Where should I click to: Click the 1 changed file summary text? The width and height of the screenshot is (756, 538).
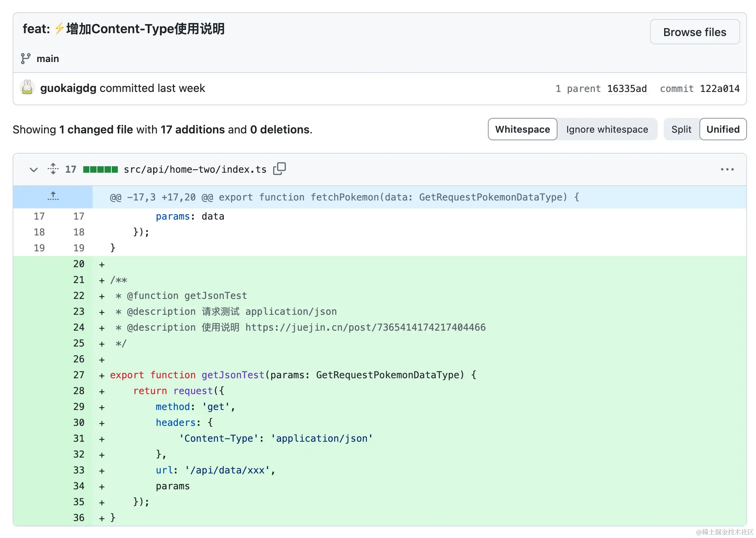pyautogui.click(x=96, y=129)
